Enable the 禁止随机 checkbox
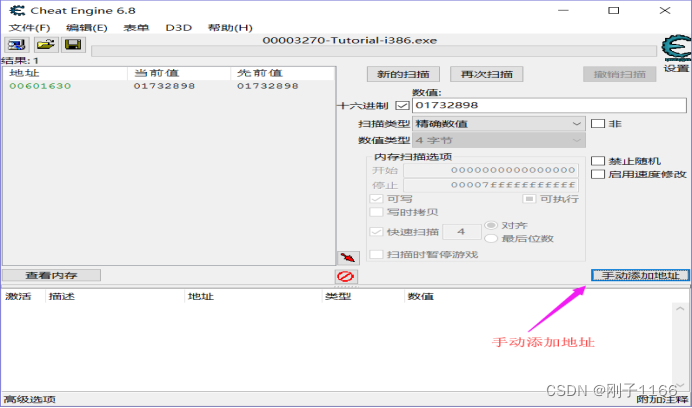 pos(598,161)
